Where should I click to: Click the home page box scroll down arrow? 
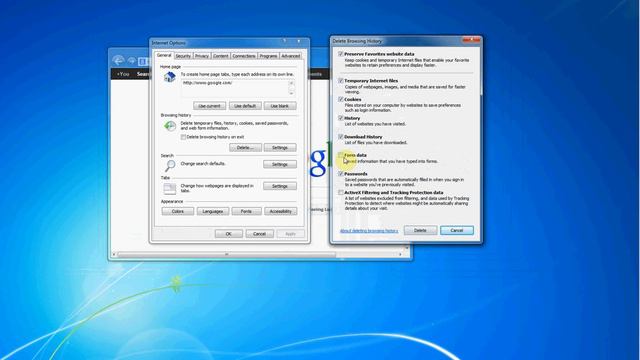coord(291,94)
